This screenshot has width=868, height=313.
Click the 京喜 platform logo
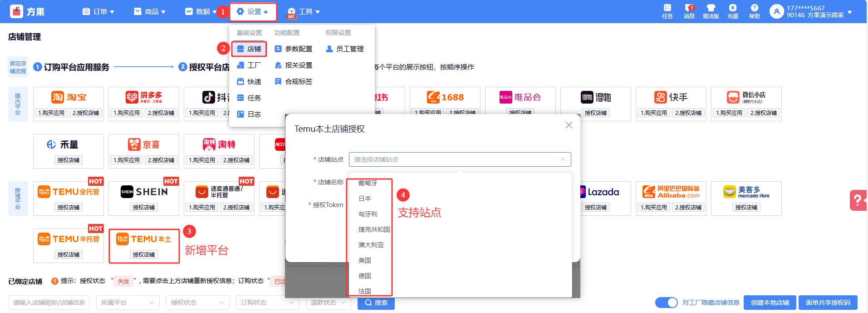144,144
